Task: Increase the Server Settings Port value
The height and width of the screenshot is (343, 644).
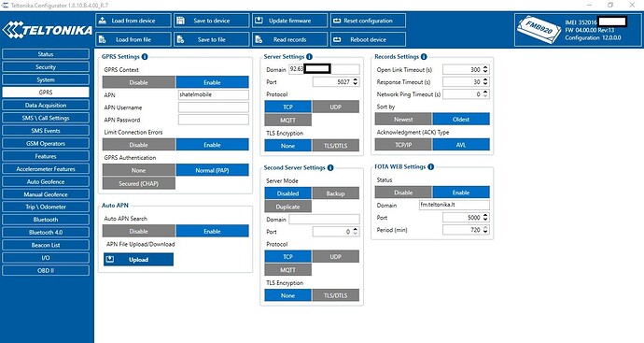Action: tap(356, 79)
